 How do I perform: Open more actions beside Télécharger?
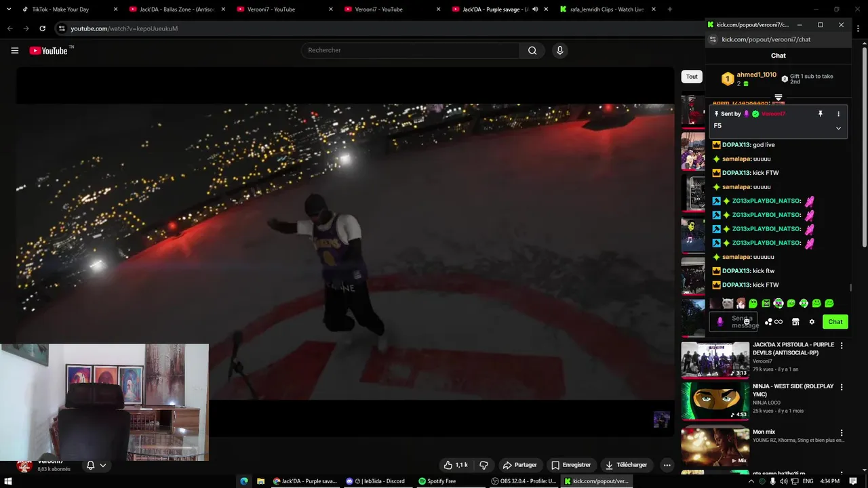click(x=667, y=465)
